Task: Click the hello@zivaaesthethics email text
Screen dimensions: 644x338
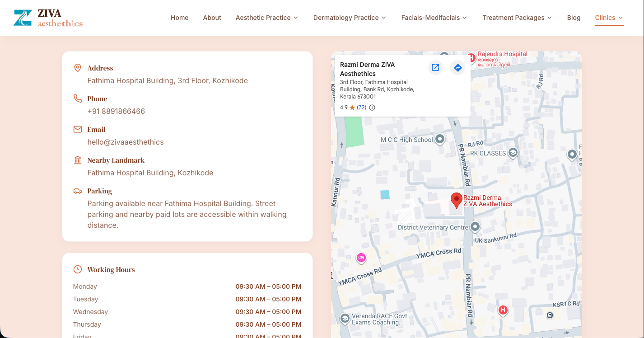Action: [126, 142]
